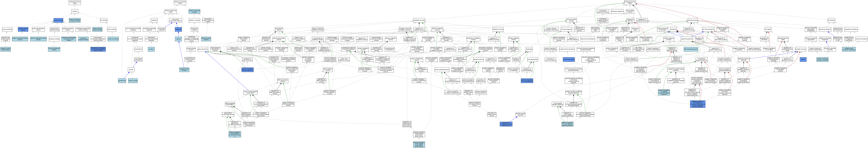The image size is (868, 148).
Task: Click the 'transferrin receptor binding' node
Action: 84,39
